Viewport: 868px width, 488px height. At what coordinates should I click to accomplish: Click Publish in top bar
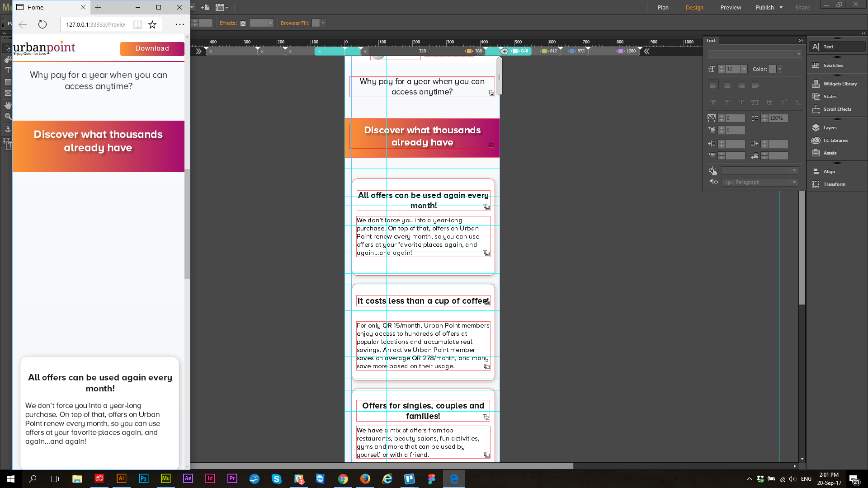point(765,8)
